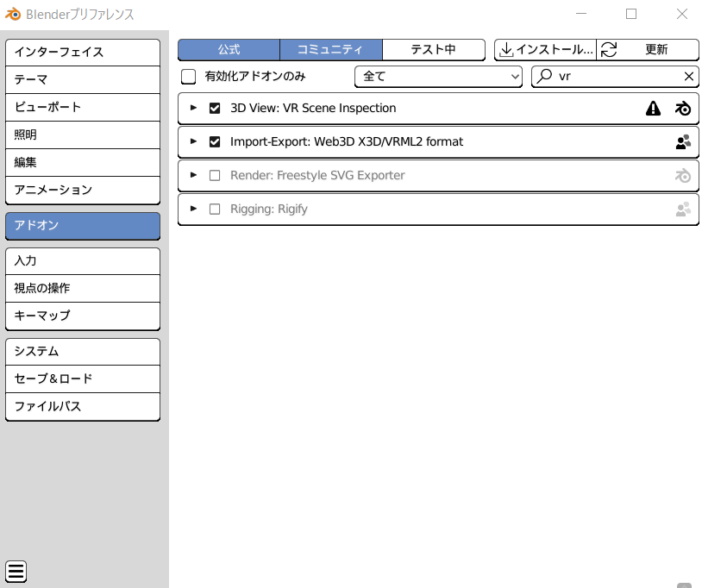Click the community icon on Rigify row
The width and height of the screenshot is (702, 588).
click(683, 209)
